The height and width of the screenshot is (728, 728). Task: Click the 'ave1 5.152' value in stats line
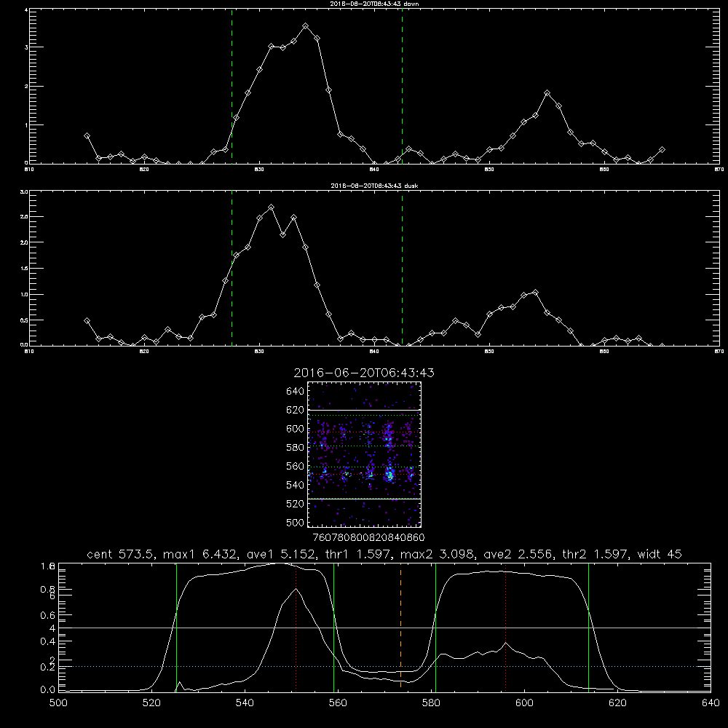click(280, 554)
